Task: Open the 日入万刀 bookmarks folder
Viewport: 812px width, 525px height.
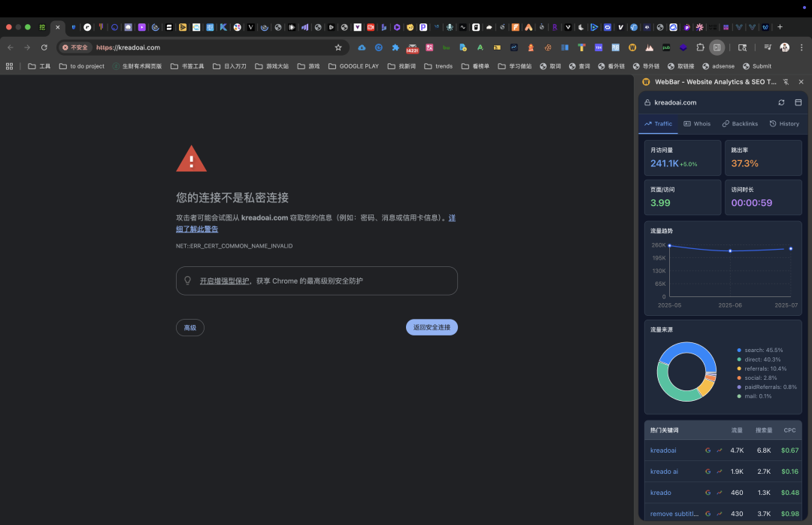Action: pos(229,66)
